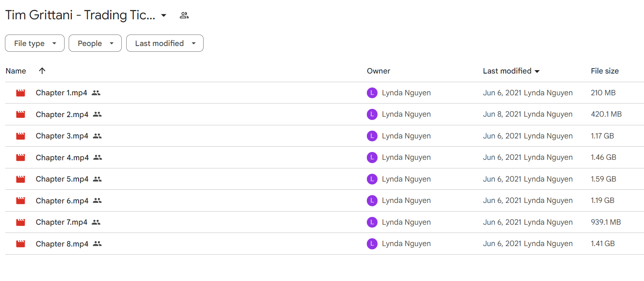Click the video icon for Chapter 4.mp4

(x=21, y=157)
